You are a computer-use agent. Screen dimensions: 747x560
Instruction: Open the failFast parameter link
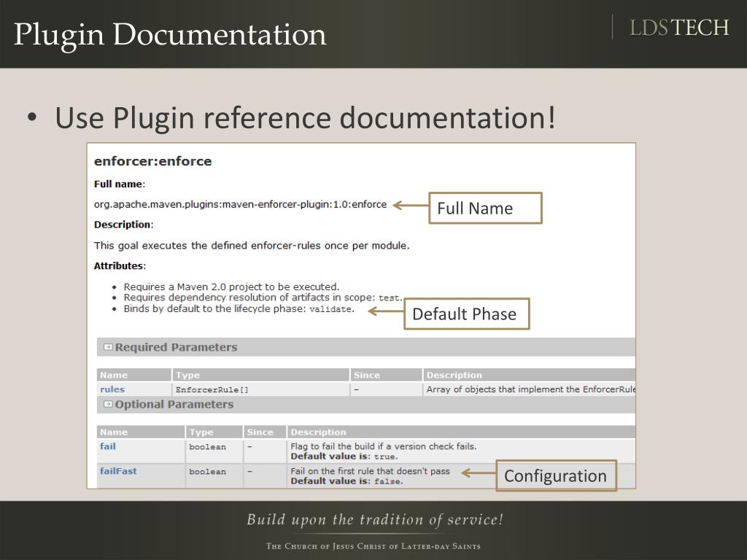[118, 472]
